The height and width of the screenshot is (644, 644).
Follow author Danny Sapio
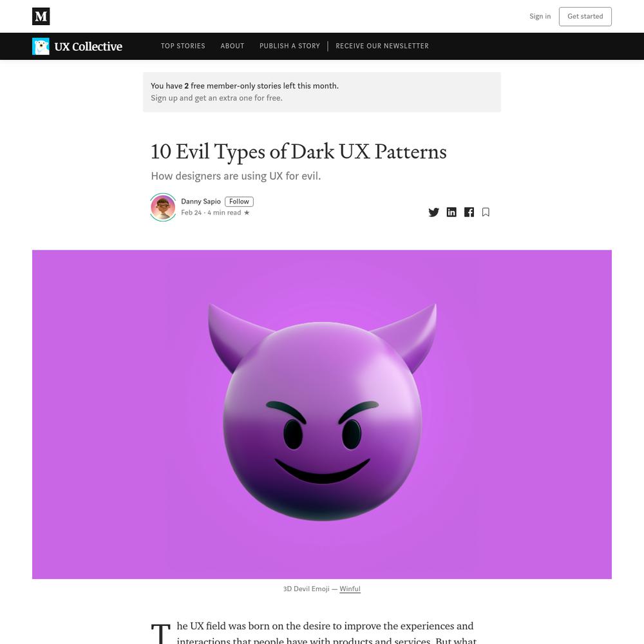click(x=239, y=202)
